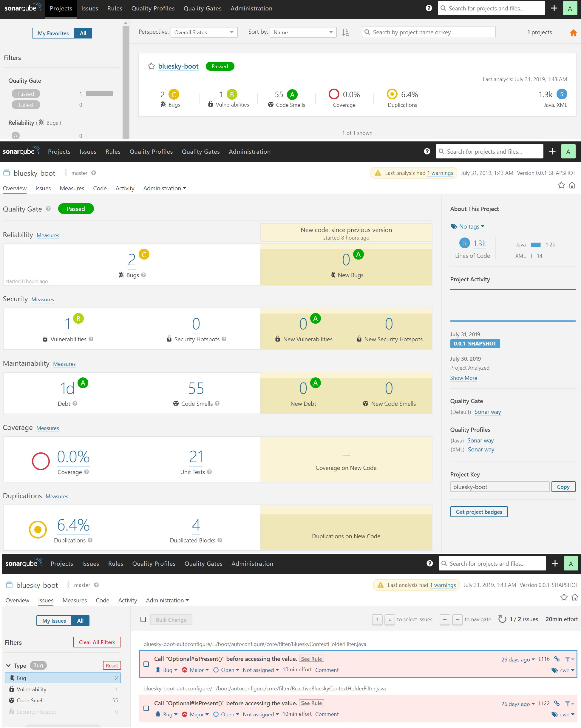Collapse the Type filter section
581x728 pixels.
coord(8,665)
